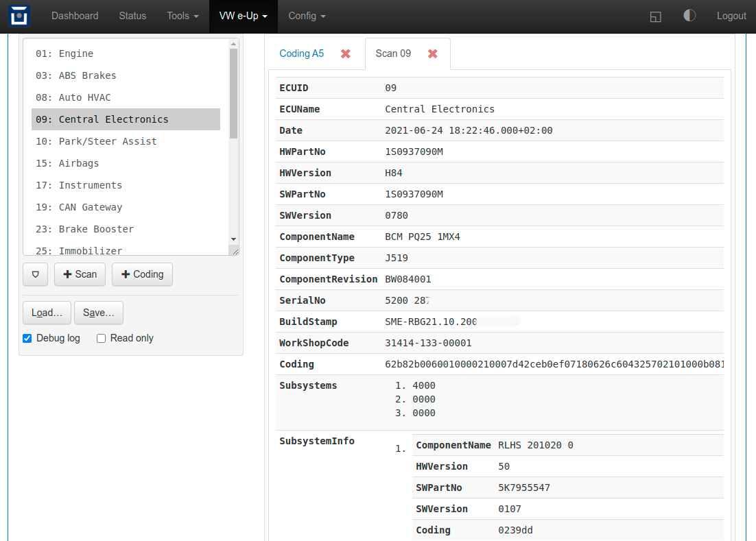The width and height of the screenshot is (756, 541).
Task: Click the ECU list scroll up arrow
Action: (234, 44)
